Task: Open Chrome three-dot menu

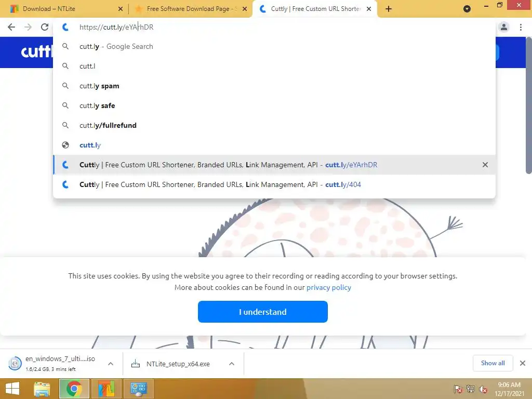Action: pyautogui.click(x=521, y=27)
